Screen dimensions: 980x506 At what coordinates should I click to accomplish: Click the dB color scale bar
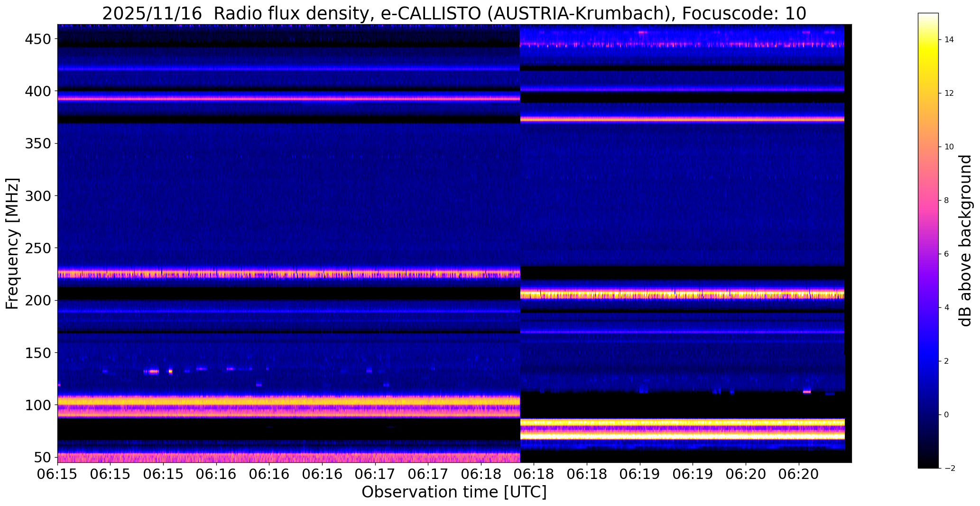coord(928,240)
